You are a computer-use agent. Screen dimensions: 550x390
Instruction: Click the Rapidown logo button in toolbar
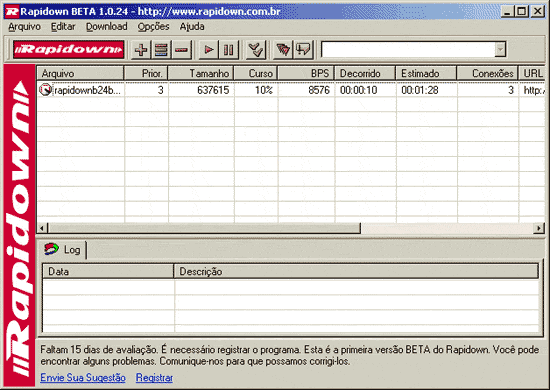tap(68, 49)
